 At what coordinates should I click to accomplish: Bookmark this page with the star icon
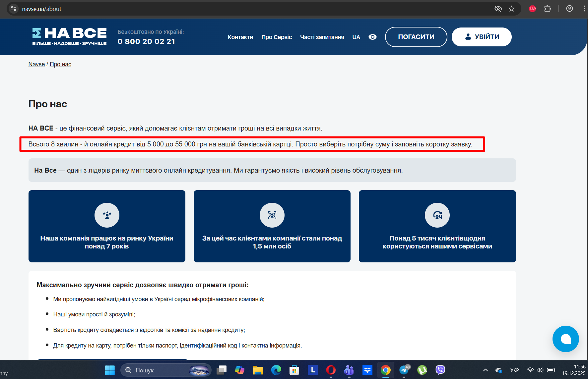click(511, 9)
